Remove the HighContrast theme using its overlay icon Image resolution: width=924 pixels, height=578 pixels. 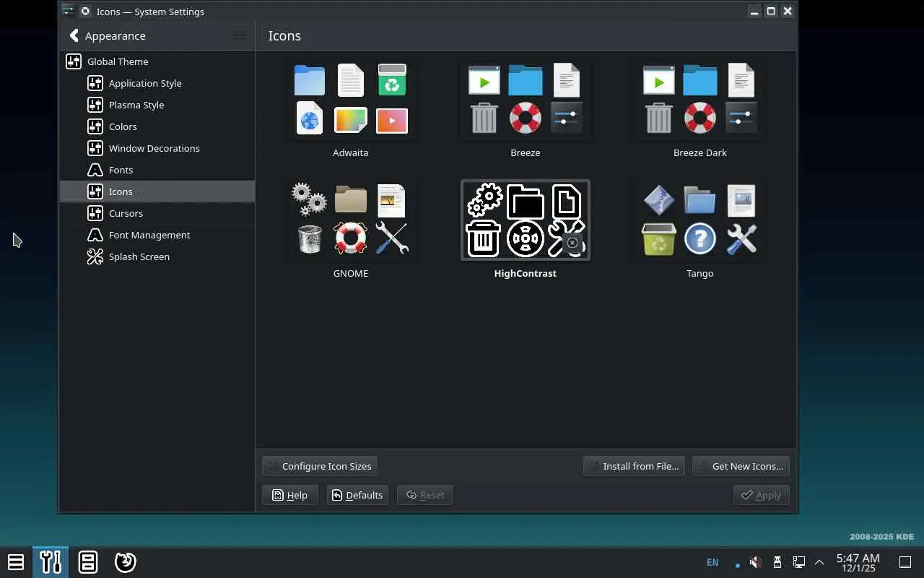[x=572, y=243]
